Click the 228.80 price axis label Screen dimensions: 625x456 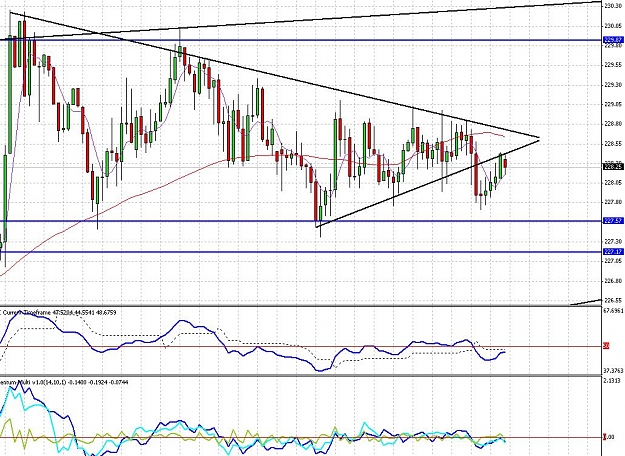point(613,124)
